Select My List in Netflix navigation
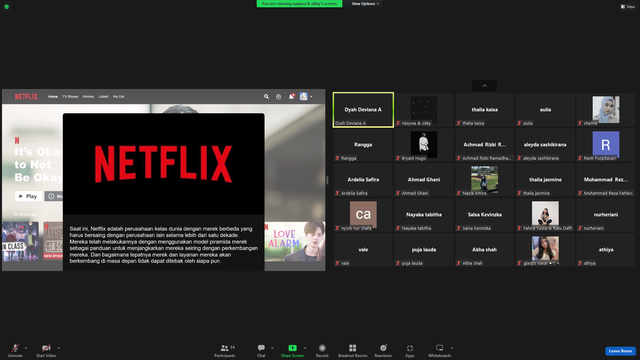640x360 pixels. (x=118, y=97)
